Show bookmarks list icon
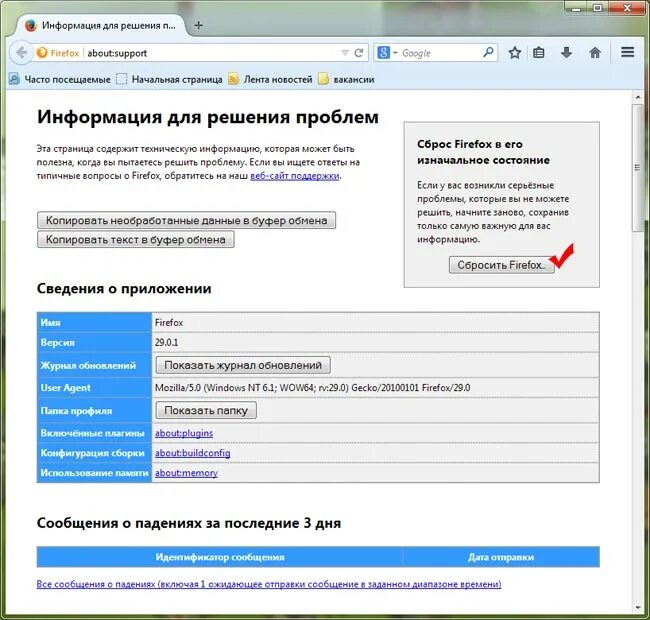The width and height of the screenshot is (650, 620). click(x=538, y=53)
